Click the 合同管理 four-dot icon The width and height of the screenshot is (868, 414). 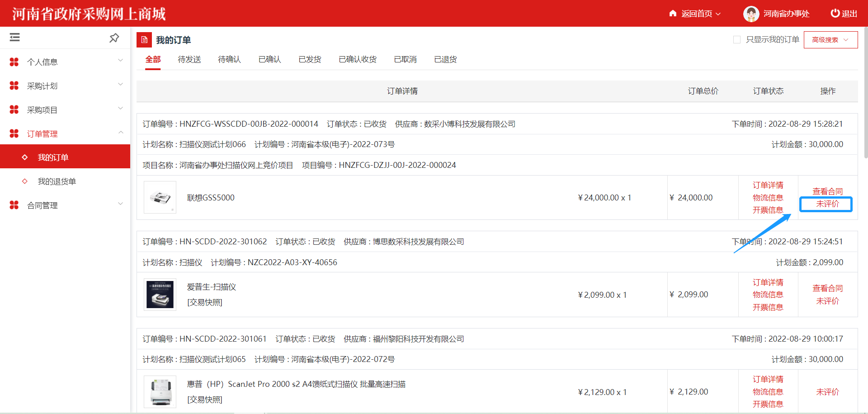coord(14,205)
